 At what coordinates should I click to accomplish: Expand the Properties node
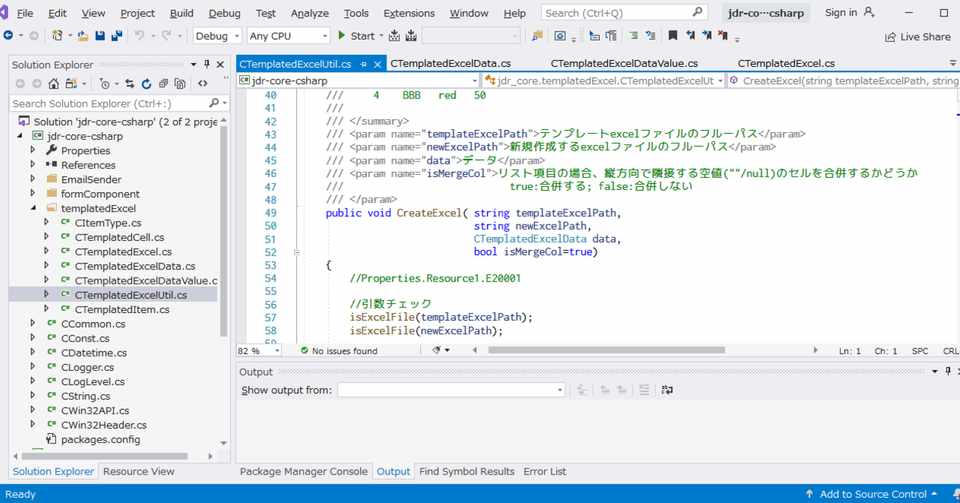click(33, 150)
